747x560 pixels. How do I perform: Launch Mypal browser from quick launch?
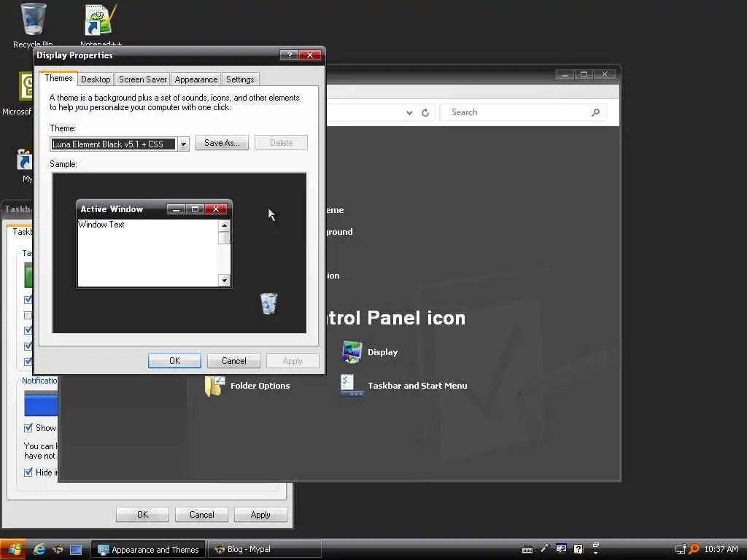pyautogui.click(x=58, y=550)
